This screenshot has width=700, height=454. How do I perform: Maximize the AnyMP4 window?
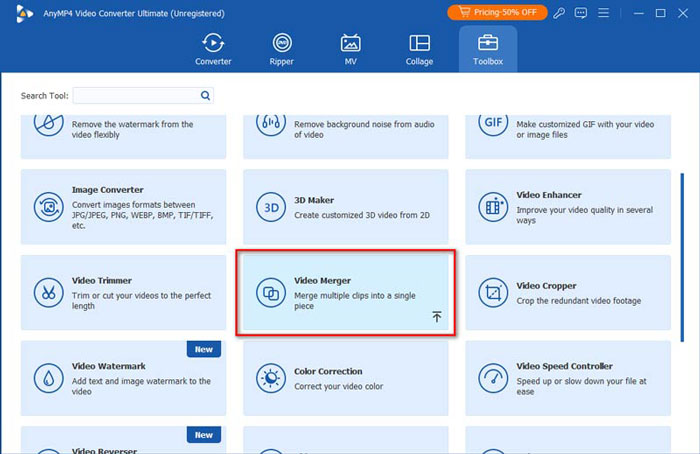[661, 13]
